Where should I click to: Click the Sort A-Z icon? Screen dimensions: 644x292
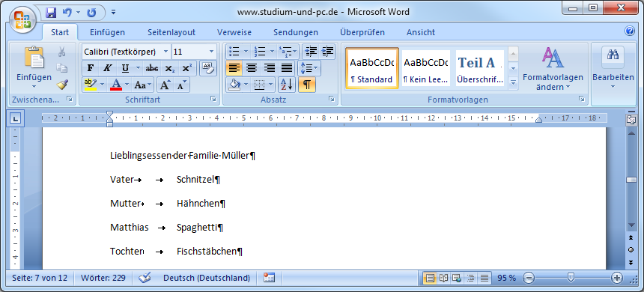click(287, 85)
